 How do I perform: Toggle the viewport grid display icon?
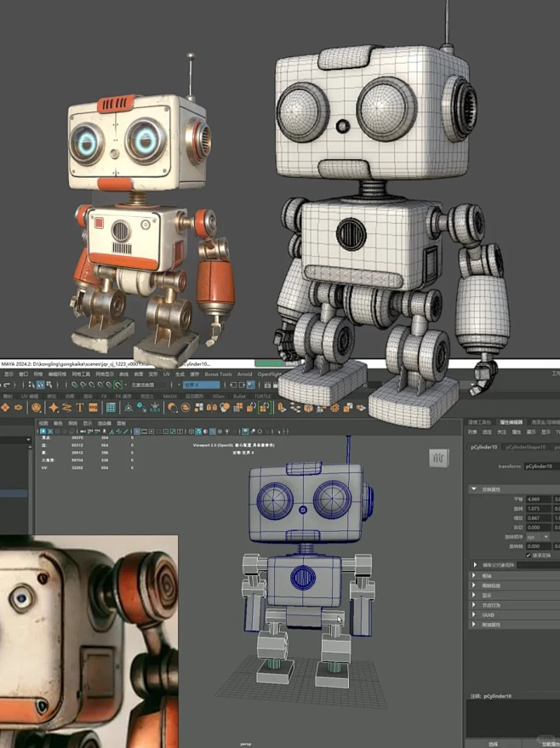pyautogui.click(x=137, y=431)
